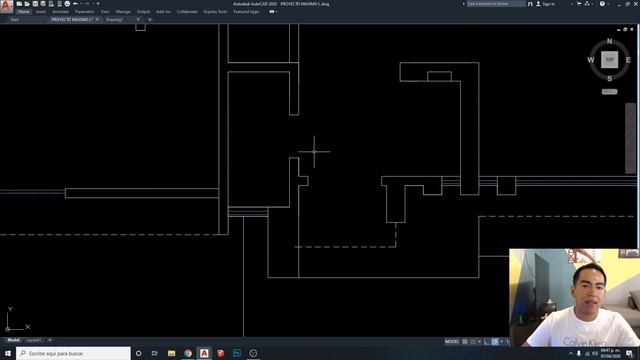The image size is (640, 360).
Task: Expand the quick access toolbar customize arrow
Action: pos(98,4)
